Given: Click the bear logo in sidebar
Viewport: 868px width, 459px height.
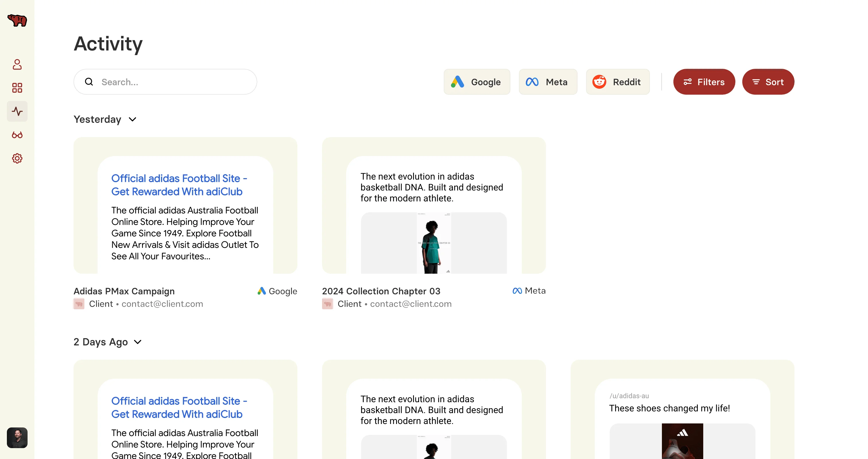Looking at the screenshot, I should click(17, 21).
